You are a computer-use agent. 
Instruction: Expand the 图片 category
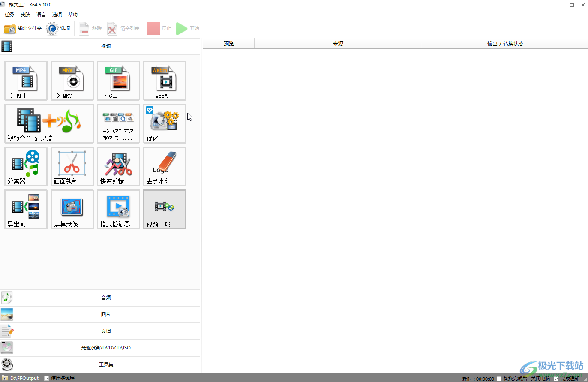click(100, 314)
